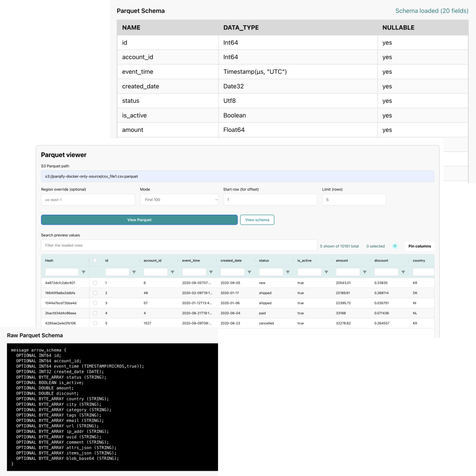Screen dimensions: 476x476
Task: Click the NULLABLE header in Parquet Schema table
Action: [398, 28]
